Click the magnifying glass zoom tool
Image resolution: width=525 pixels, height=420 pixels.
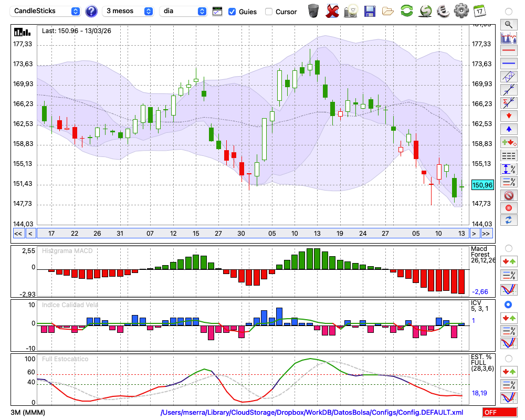coord(508,24)
